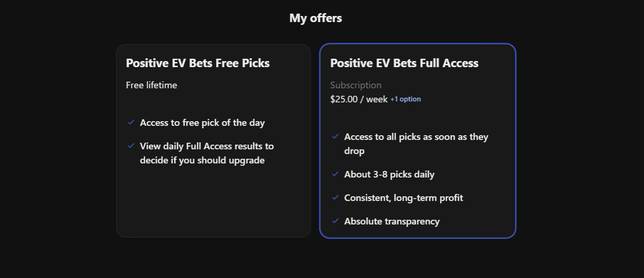Click the 'Positive EV Bets Free Picks' heading
This screenshot has height=278, width=644.
[197, 63]
